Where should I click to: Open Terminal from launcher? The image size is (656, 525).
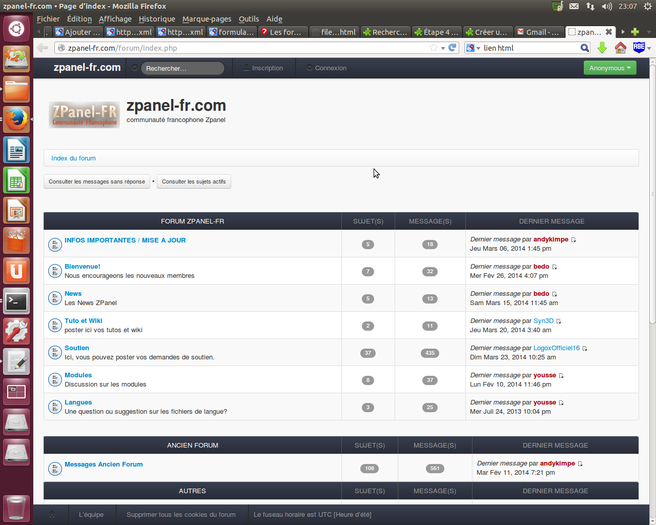[x=16, y=301]
